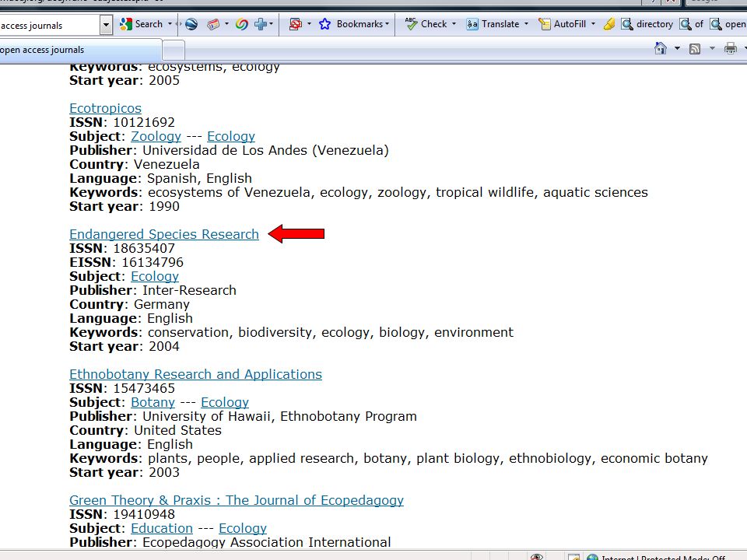This screenshot has height=560, width=747.
Task: Find the word 'directory' via toolbar button
Action: click(x=647, y=24)
